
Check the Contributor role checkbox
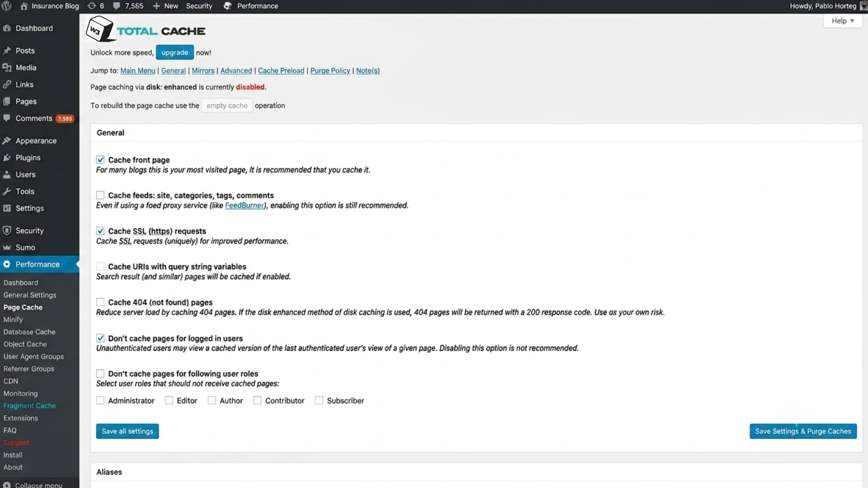pyautogui.click(x=257, y=400)
